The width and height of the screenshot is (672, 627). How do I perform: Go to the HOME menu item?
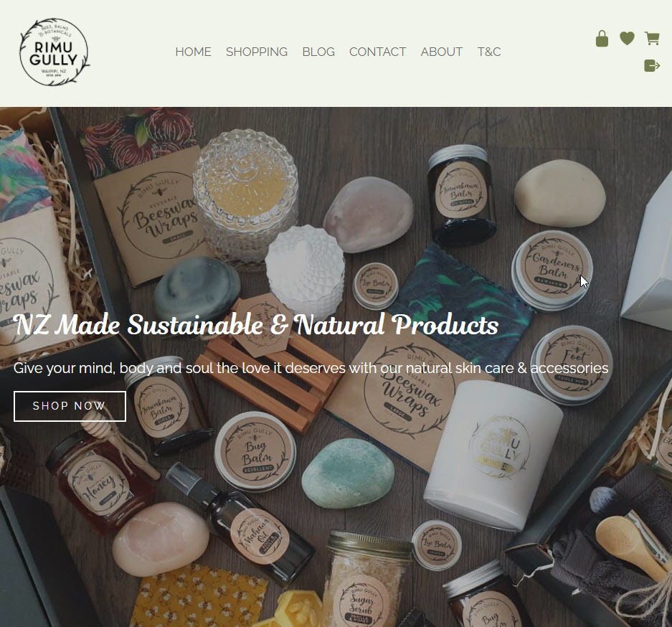click(194, 52)
